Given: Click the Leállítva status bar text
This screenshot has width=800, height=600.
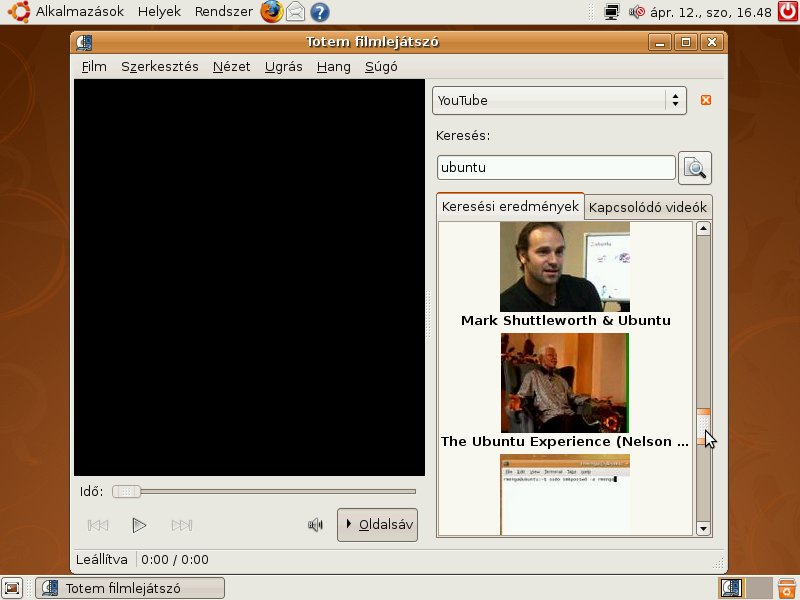Looking at the screenshot, I should pyautogui.click(x=102, y=560).
